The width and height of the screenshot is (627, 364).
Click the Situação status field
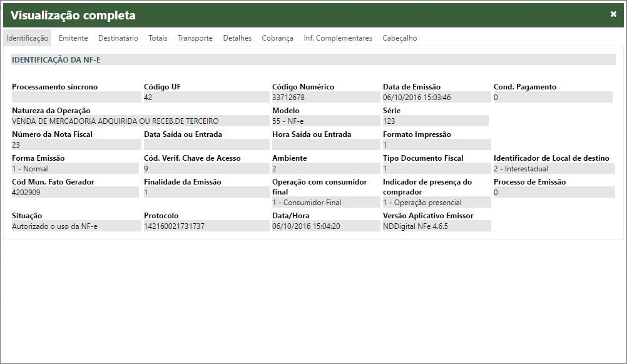[76, 226]
